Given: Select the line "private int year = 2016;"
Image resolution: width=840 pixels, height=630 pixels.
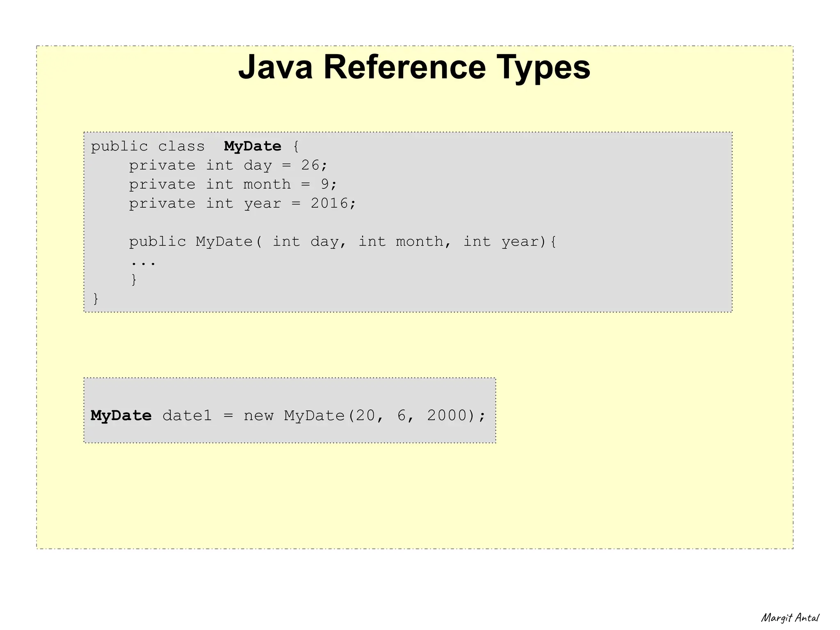Looking at the screenshot, I should coord(242,203).
